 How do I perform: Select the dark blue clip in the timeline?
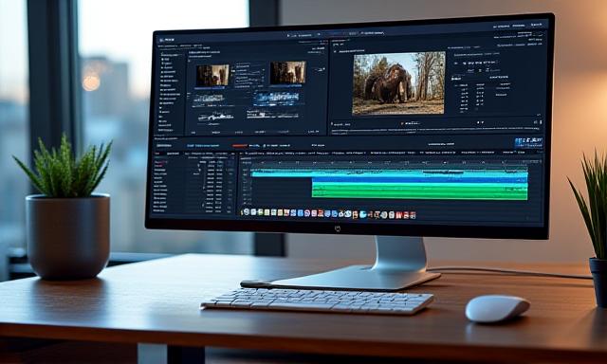tap(419, 180)
